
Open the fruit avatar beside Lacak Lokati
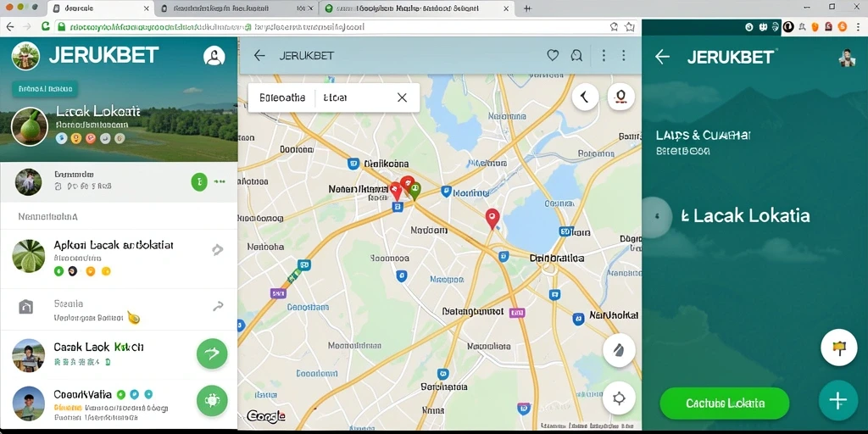30,126
